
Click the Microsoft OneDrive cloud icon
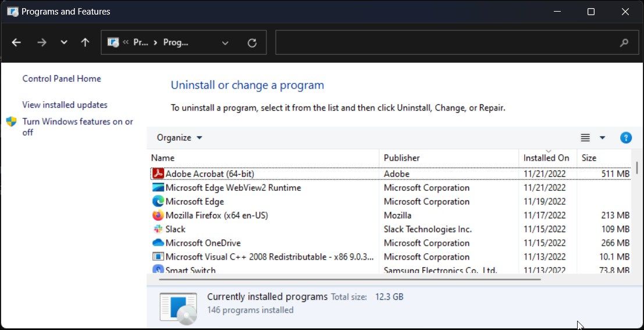(x=158, y=243)
